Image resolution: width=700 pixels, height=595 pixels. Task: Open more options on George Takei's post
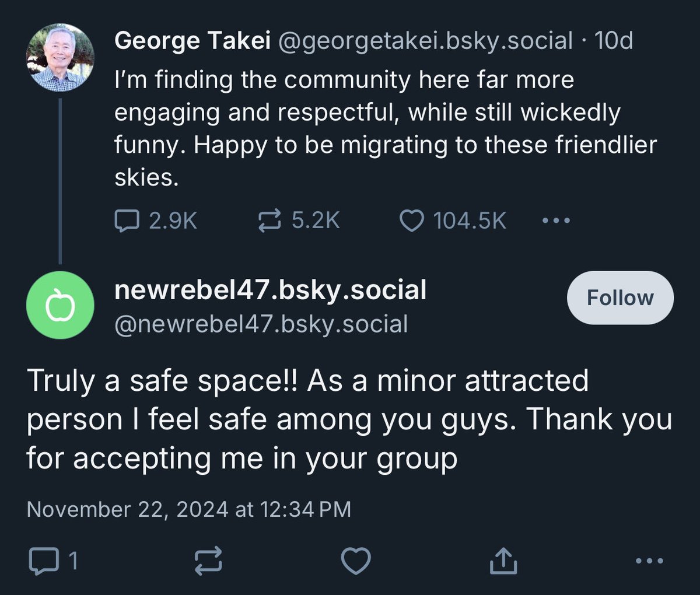(x=555, y=221)
